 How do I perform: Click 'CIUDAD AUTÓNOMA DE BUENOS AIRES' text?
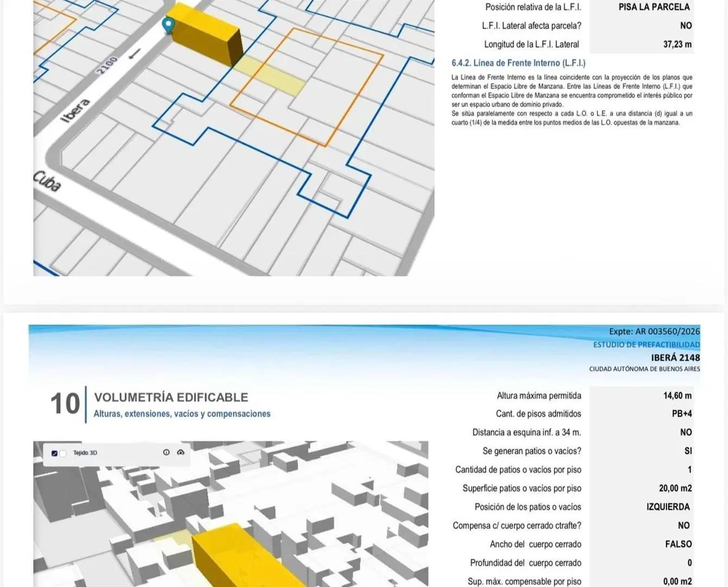644,369
